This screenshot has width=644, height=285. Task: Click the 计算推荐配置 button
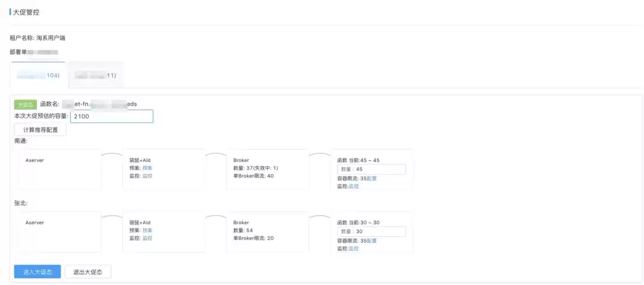(41, 130)
